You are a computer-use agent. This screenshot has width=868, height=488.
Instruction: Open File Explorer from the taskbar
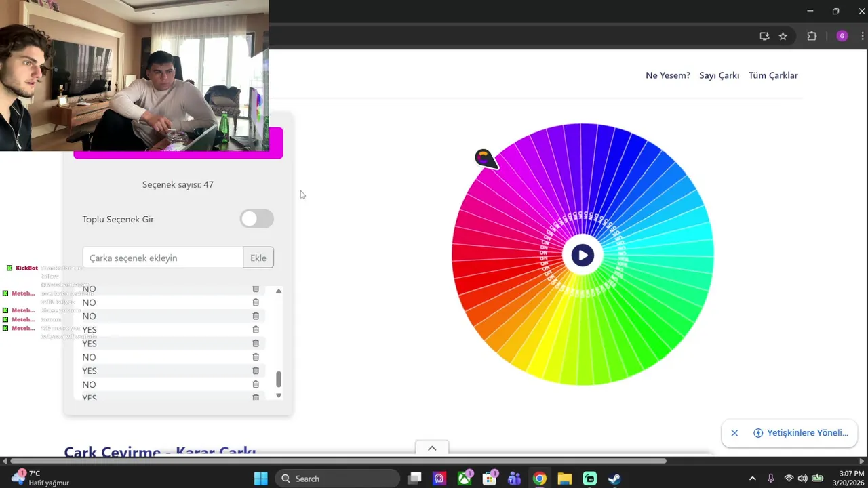564,479
